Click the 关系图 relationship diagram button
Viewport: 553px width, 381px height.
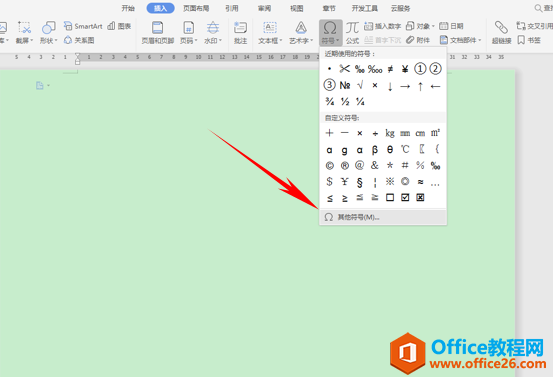tap(79, 40)
